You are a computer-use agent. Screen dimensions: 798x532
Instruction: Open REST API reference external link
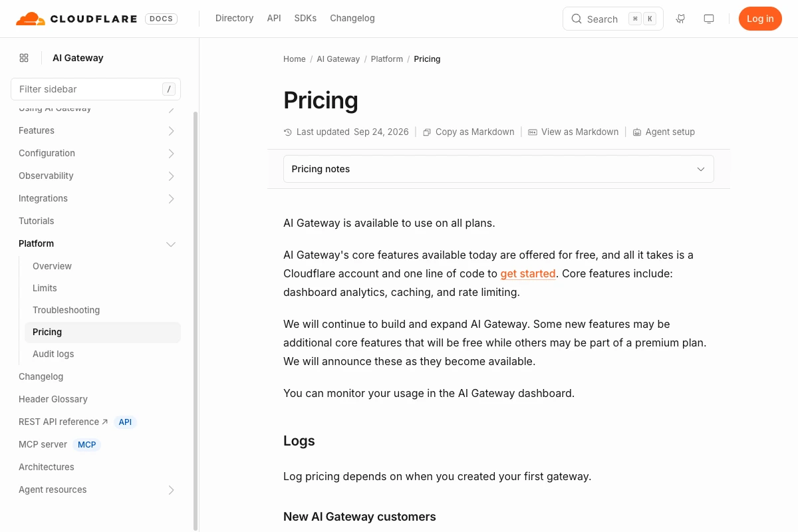point(63,422)
